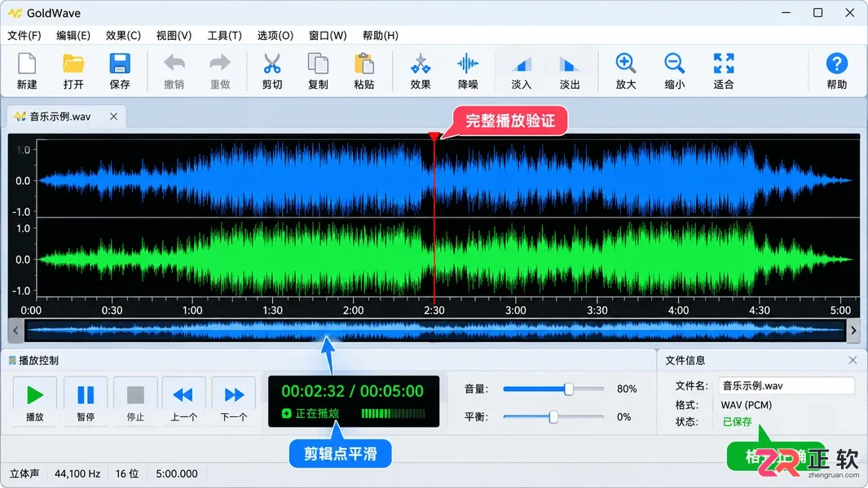Screen dimensions: 868x488
Task: Click the 4:00 mark on timeline ruler
Action: point(678,310)
